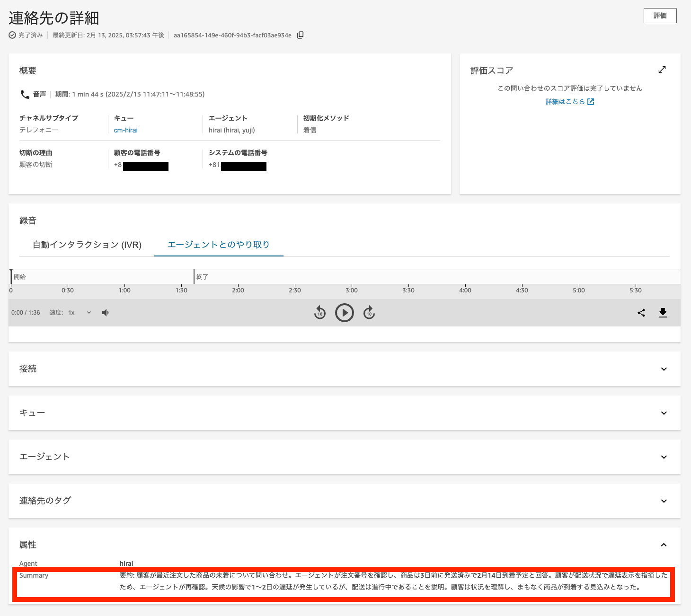Click the 0:00 / 1:36 playback time
Viewport: 691px width, 616px height.
pyautogui.click(x=26, y=313)
